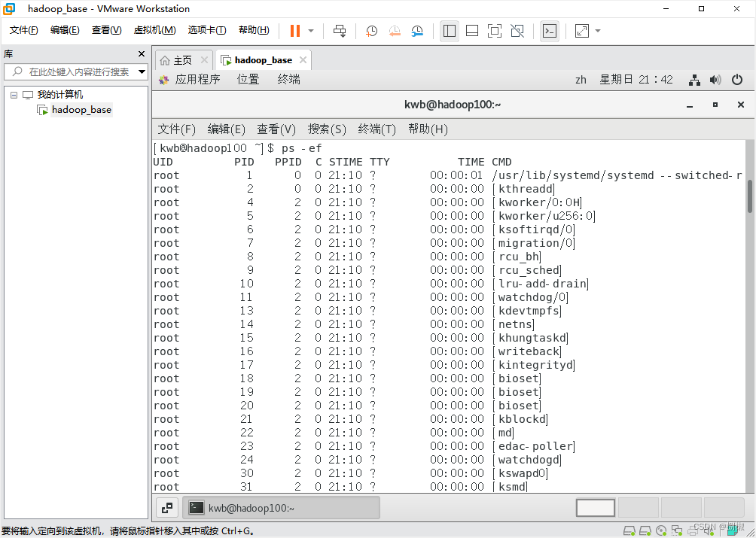Select 我的计算机 in the library tree
This screenshot has width=756, height=538.
[59, 95]
